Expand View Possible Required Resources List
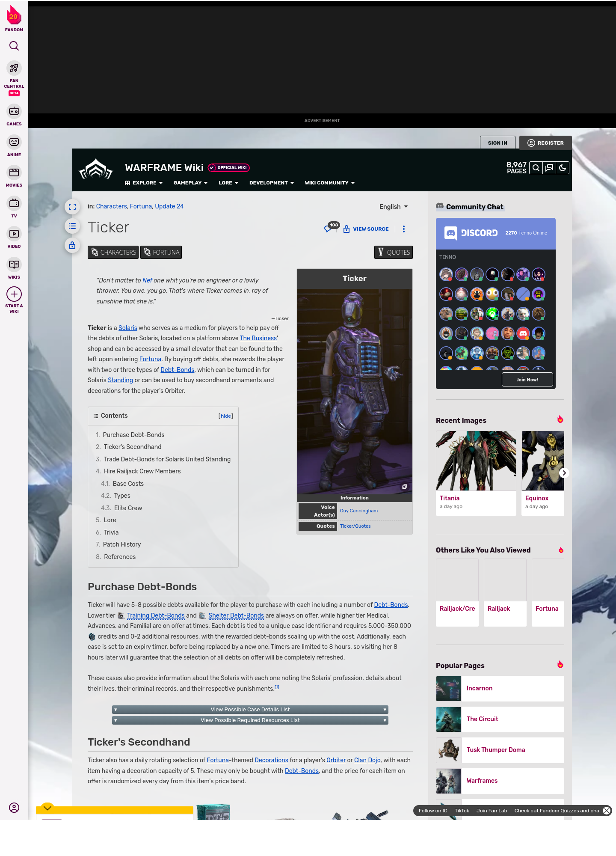 click(250, 720)
